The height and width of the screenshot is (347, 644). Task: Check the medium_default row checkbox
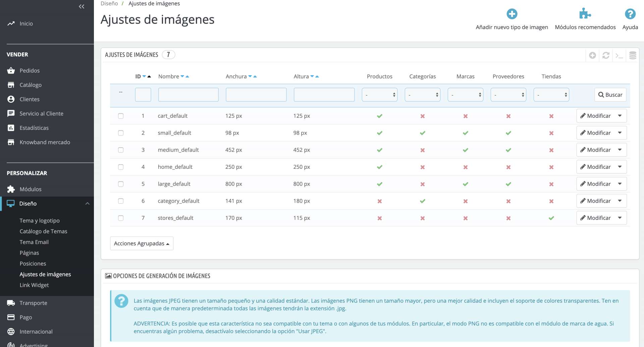(121, 150)
